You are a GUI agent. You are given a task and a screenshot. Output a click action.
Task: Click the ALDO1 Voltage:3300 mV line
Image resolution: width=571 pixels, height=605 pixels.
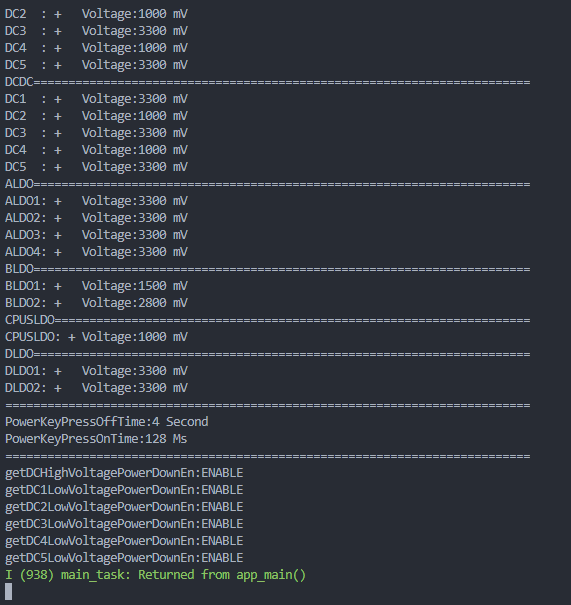click(x=96, y=201)
